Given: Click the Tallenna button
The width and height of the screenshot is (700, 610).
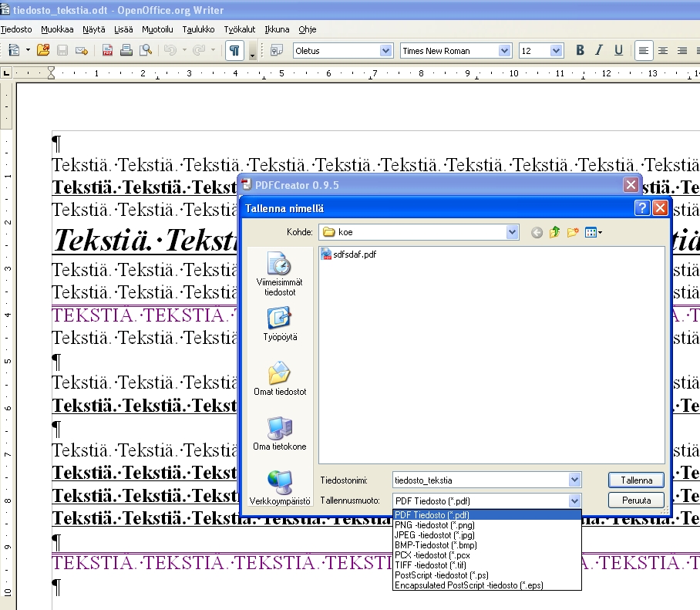Looking at the screenshot, I should (x=636, y=480).
